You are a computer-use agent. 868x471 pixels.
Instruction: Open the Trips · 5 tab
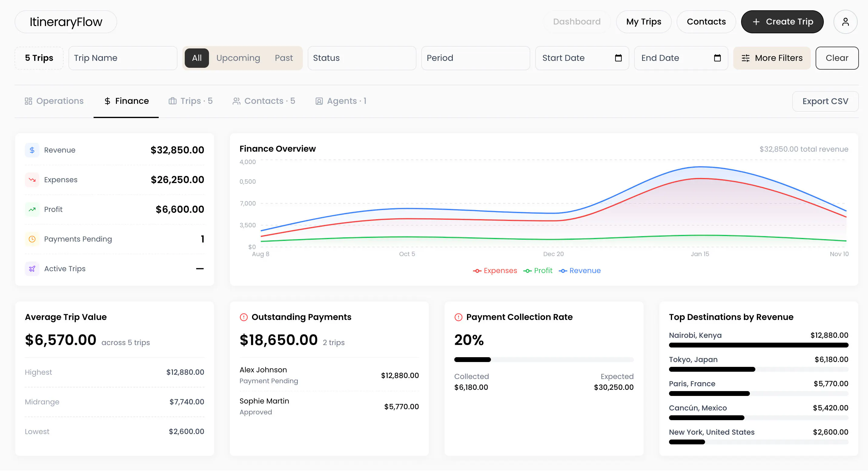tap(190, 101)
